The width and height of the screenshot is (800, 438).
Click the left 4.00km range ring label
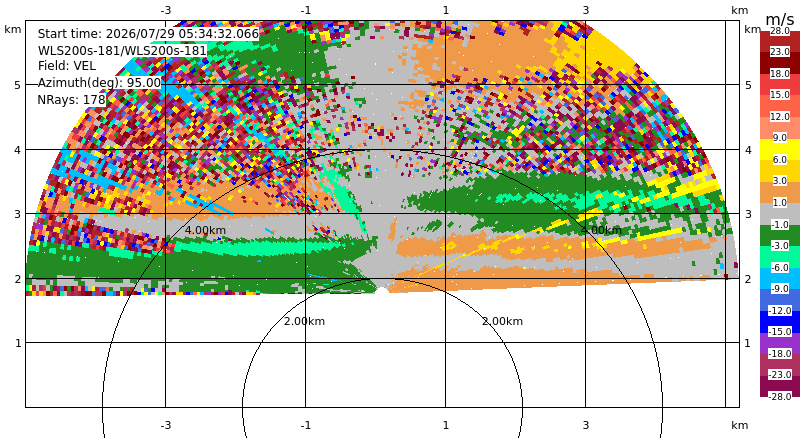tap(205, 230)
